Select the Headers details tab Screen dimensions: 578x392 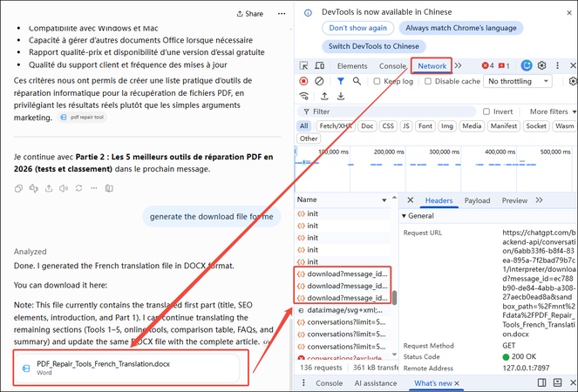pos(439,200)
